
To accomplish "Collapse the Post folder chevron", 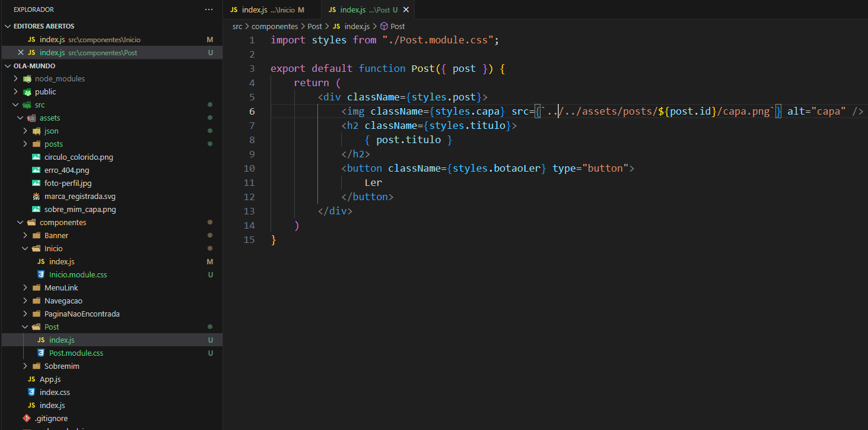I will (x=26, y=327).
